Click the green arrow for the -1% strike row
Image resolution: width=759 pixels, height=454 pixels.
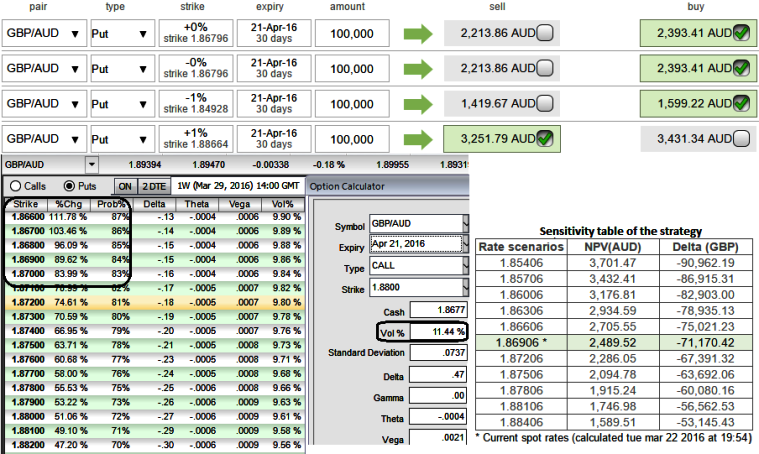[418, 103]
